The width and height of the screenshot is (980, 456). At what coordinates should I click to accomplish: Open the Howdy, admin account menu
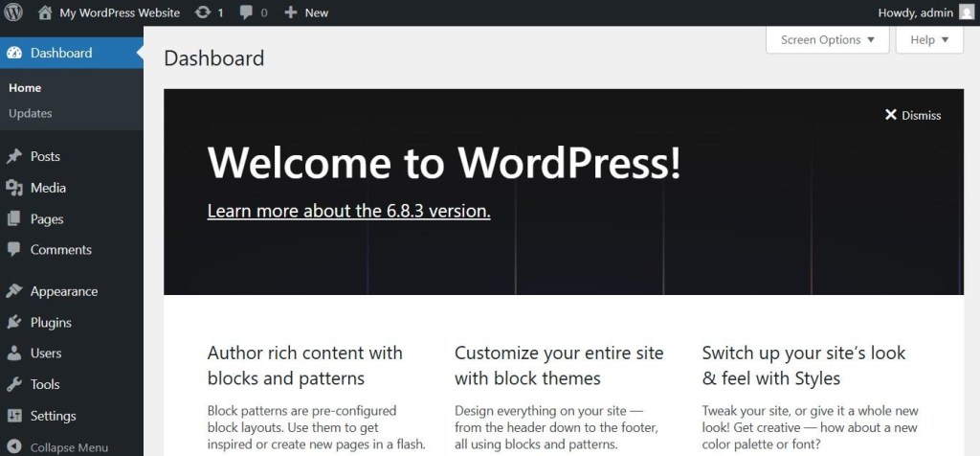916,12
